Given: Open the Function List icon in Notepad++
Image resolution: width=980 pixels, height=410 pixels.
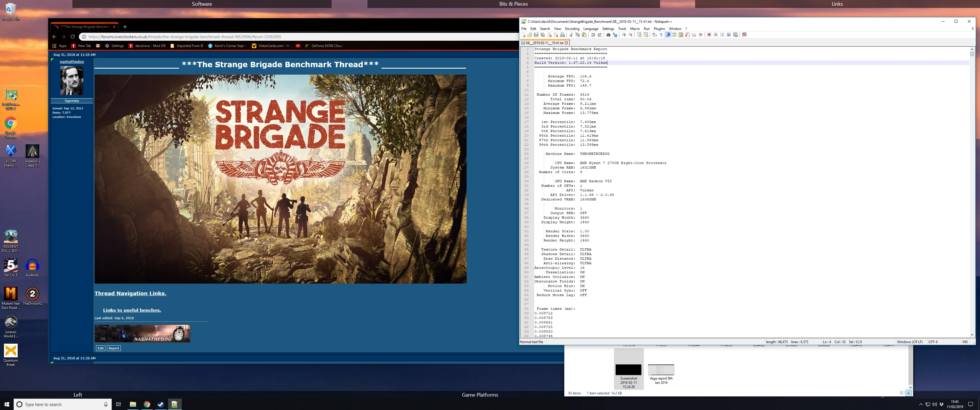Looking at the screenshot, I should [687, 35].
